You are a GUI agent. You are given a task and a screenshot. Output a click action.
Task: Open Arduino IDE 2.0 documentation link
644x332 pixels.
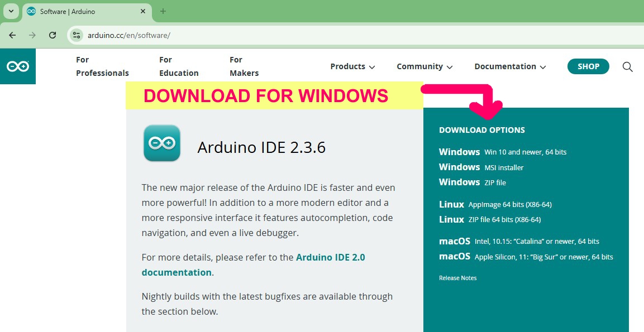coord(254,264)
